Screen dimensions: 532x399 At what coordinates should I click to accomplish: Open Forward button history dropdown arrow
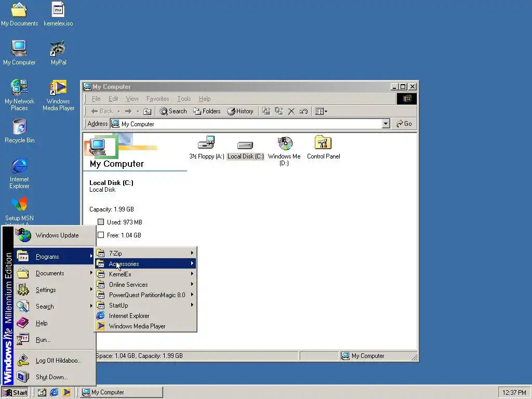[x=138, y=111]
